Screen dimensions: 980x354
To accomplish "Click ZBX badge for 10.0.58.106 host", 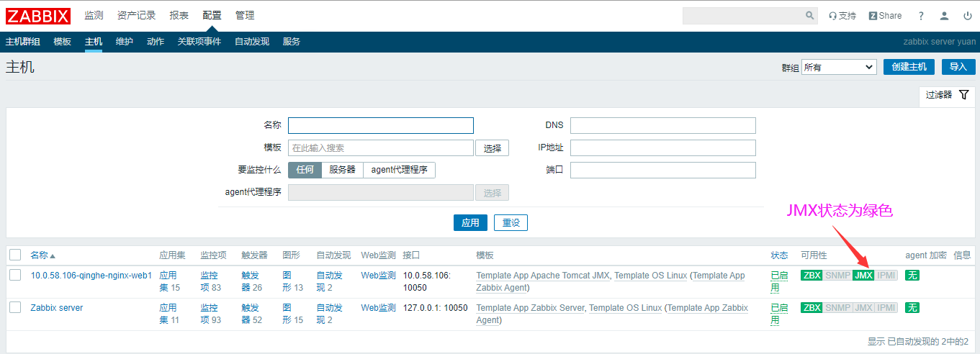I will click(812, 276).
